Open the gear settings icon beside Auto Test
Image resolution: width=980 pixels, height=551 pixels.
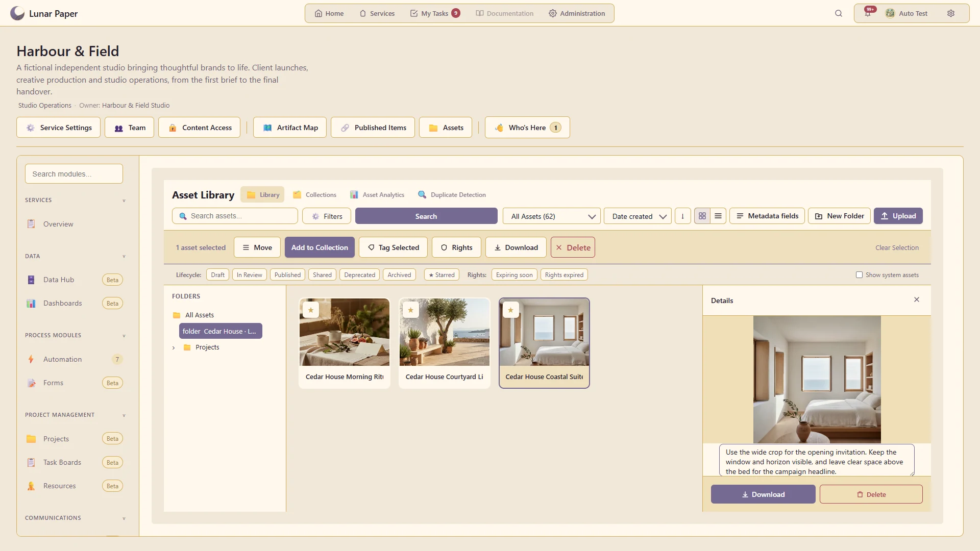click(951, 14)
